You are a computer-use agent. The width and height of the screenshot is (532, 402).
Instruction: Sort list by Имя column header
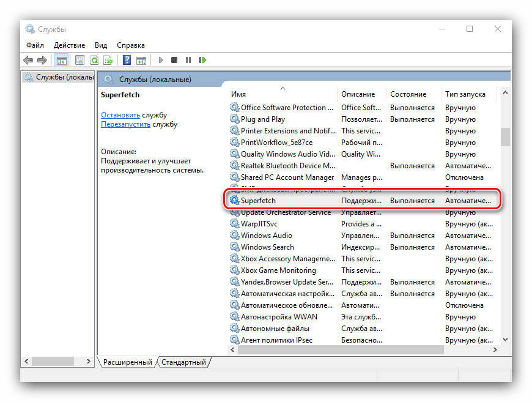coord(238,94)
